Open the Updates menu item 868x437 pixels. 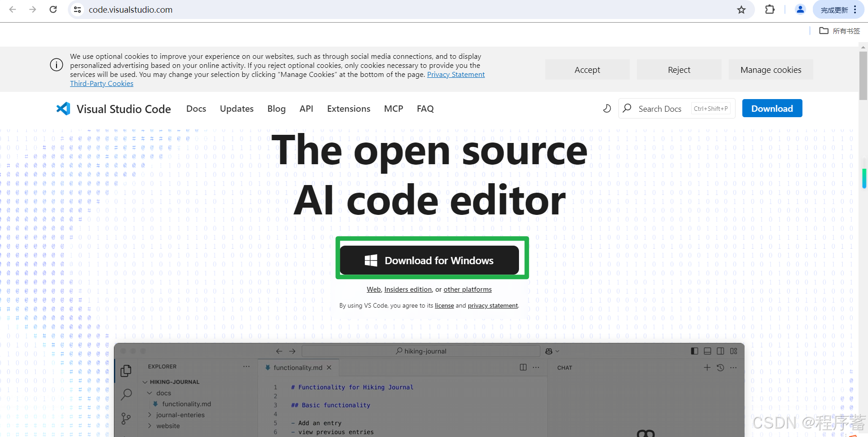(x=236, y=109)
